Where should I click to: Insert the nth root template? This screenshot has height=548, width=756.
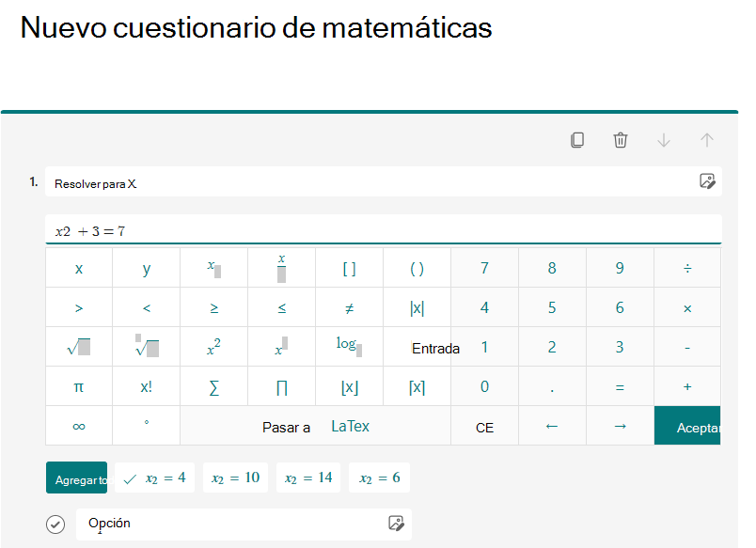tap(147, 347)
